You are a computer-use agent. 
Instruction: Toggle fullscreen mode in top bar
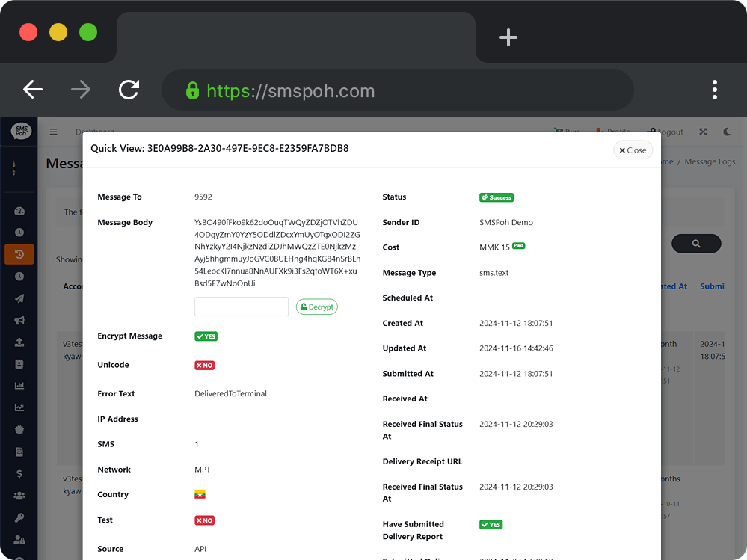click(x=703, y=132)
